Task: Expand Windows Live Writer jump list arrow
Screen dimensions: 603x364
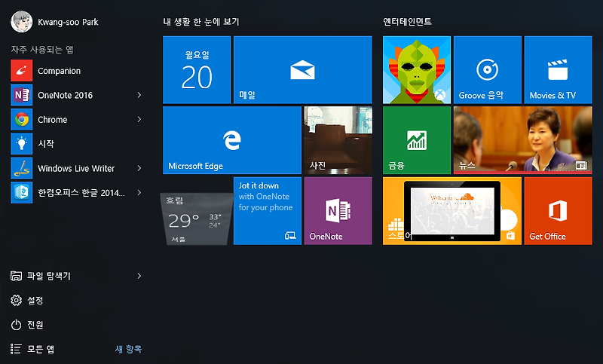Action: click(139, 168)
